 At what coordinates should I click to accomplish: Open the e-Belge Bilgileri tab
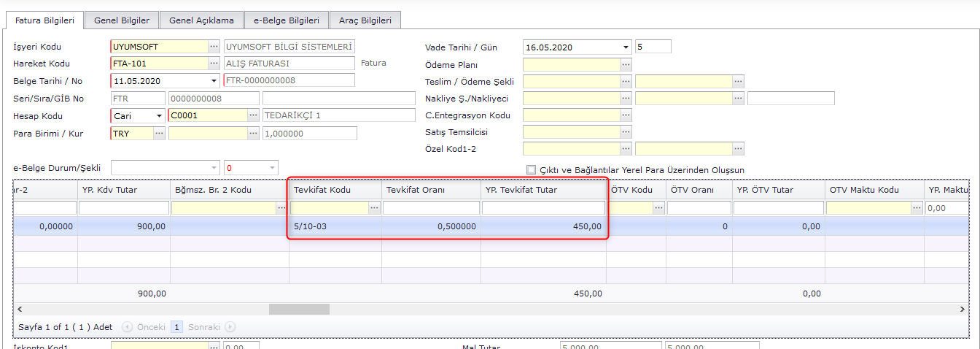coord(287,20)
